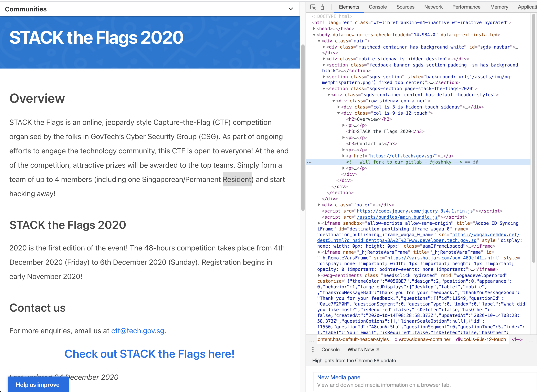Image resolution: width=537 pixels, height=392 pixels.
Task: Switch to the drawer Console tab
Action: 330,350
